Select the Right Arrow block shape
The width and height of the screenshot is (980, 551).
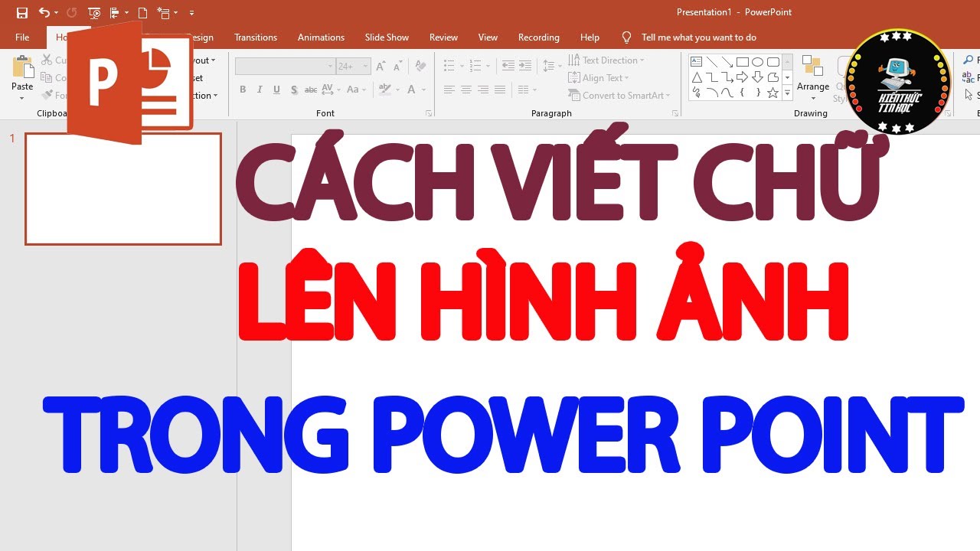tap(743, 77)
